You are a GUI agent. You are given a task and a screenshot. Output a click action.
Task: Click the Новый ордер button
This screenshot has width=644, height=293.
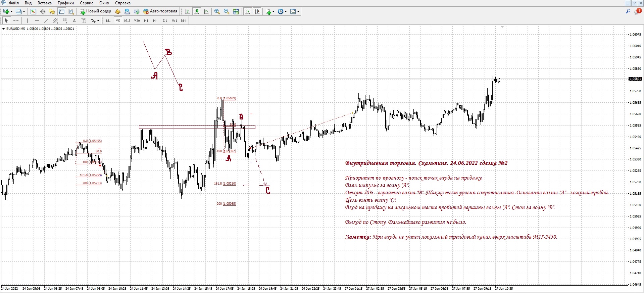coord(95,11)
